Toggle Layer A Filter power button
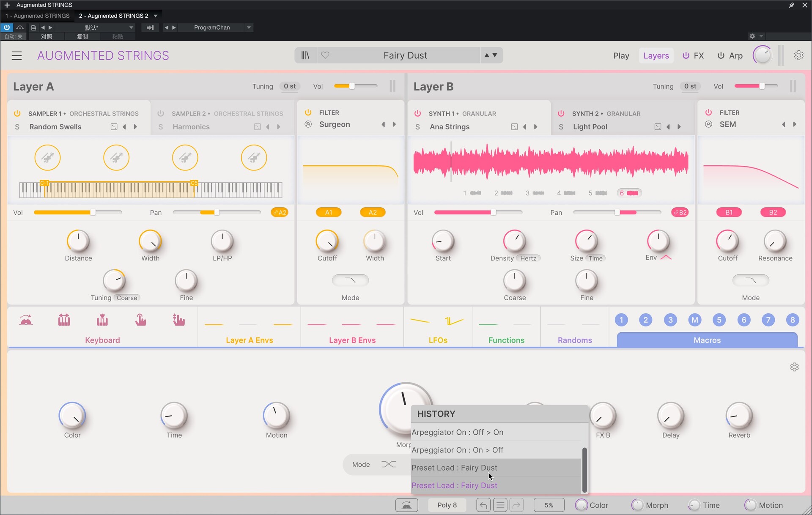The image size is (812, 515). point(308,112)
